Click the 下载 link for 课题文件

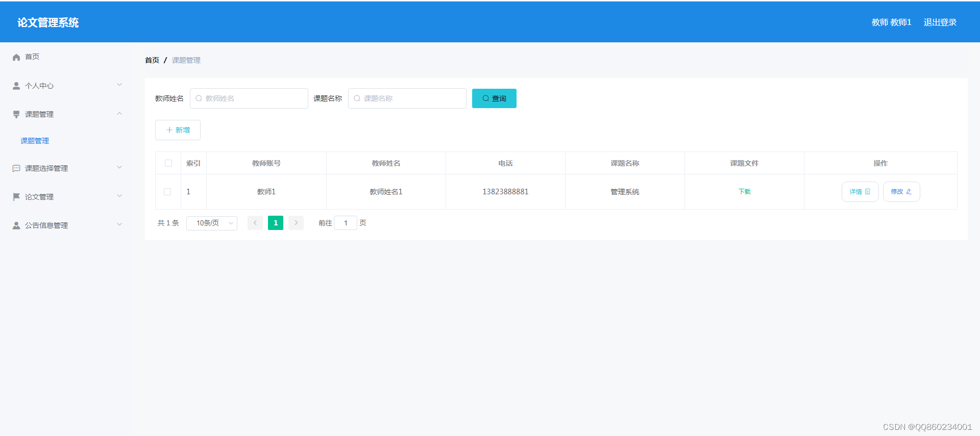tap(744, 192)
